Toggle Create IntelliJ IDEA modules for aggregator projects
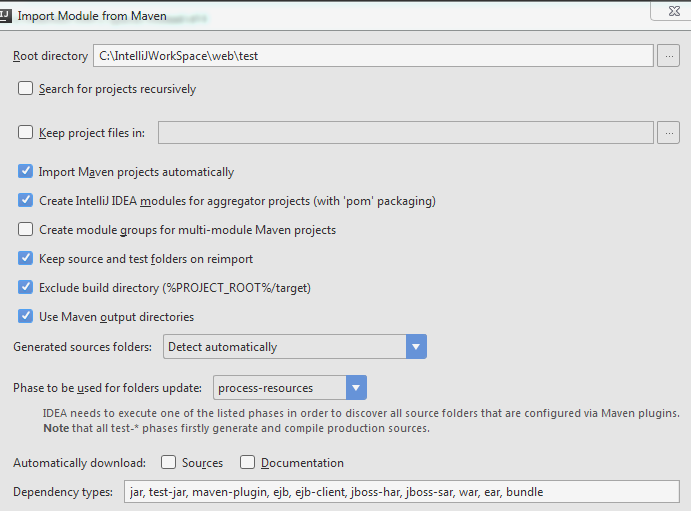This screenshot has height=511, width=691. pos(25,200)
